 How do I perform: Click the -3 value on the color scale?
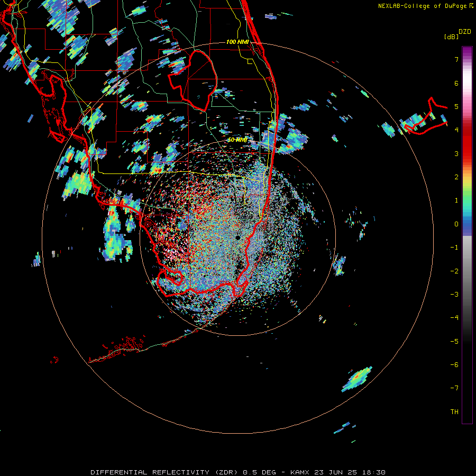click(x=454, y=295)
